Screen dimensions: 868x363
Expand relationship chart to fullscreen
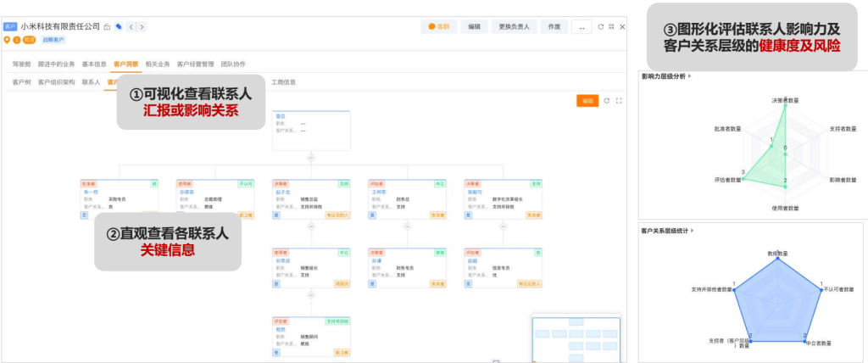[x=619, y=101]
